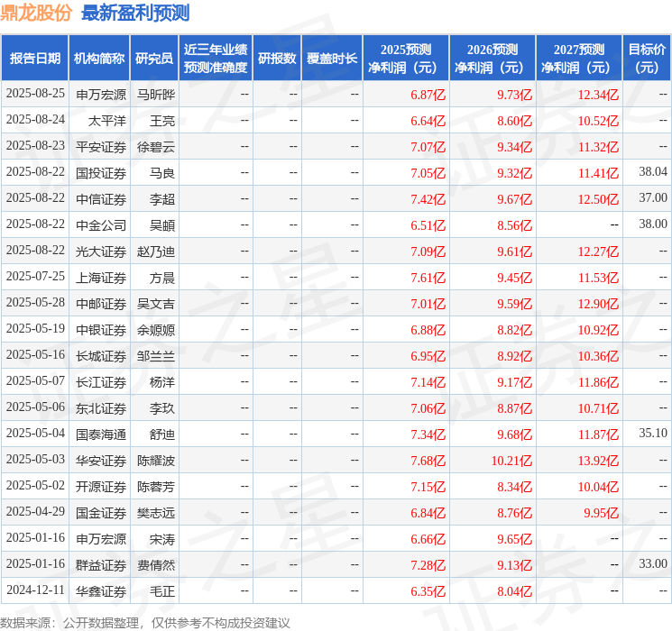Select 国金证券 institution cell
The width and height of the screenshot is (672, 631).
pos(101,513)
